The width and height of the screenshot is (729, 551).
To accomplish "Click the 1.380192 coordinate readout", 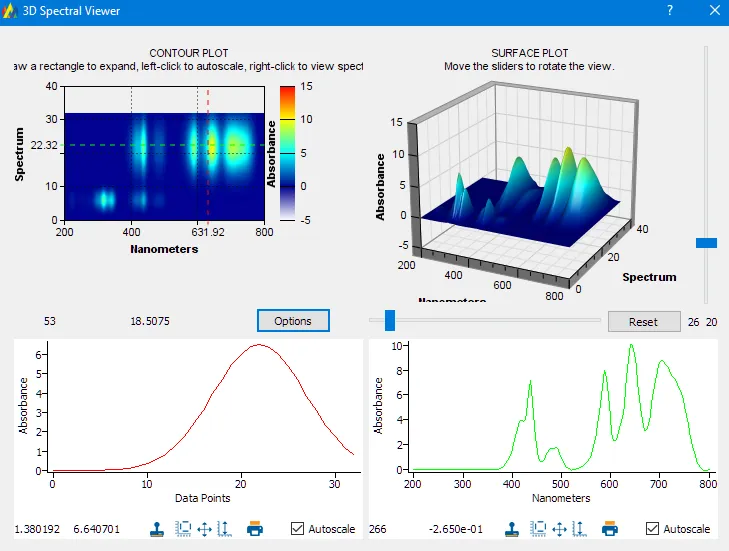I will (x=37, y=529).
